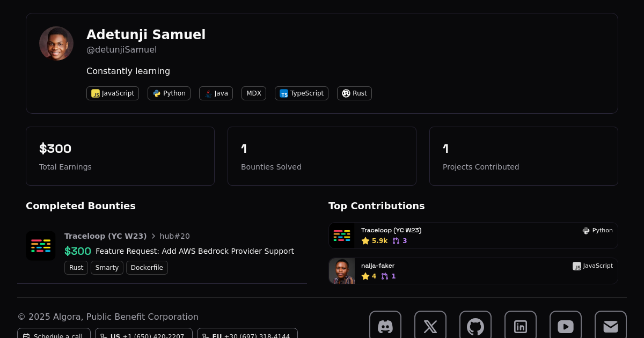
Task: Click the Schedule a call button
Action: click(x=54, y=335)
